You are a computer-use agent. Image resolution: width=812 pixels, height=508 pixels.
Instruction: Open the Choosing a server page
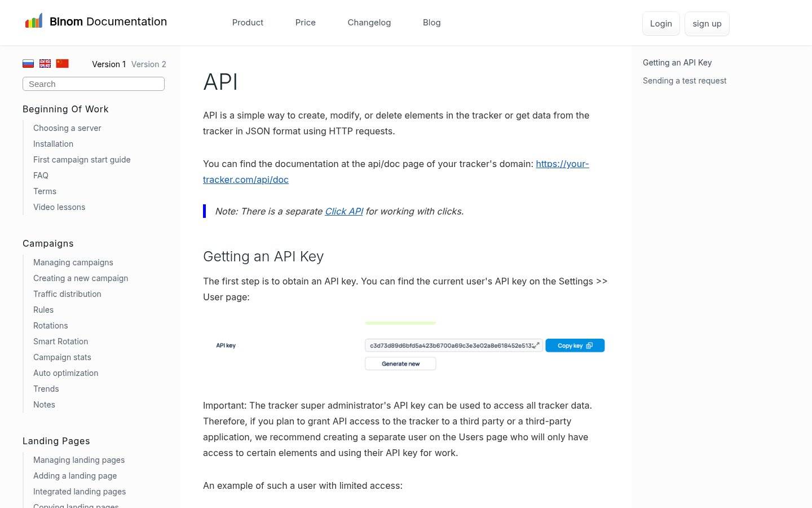(x=67, y=128)
